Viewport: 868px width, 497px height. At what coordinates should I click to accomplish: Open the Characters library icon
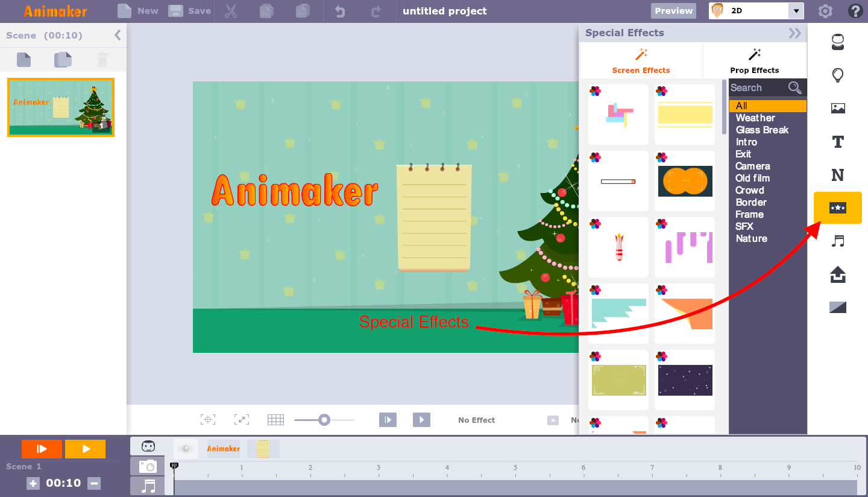pos(838,42)
